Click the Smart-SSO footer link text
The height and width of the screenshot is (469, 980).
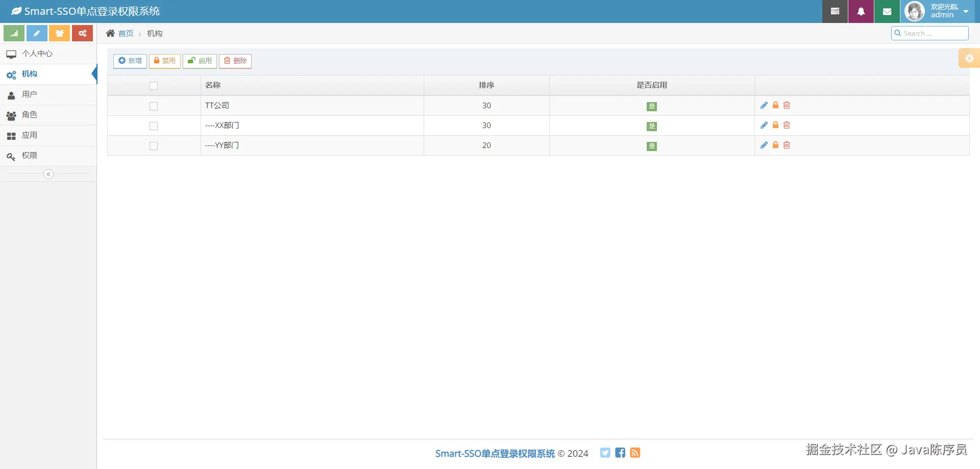coord(495,453)
